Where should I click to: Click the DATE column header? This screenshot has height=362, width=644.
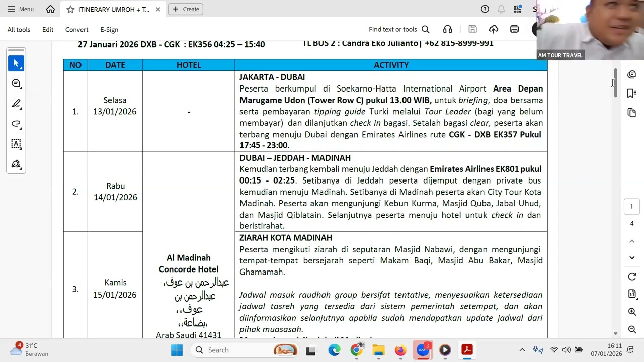[115, 65]
